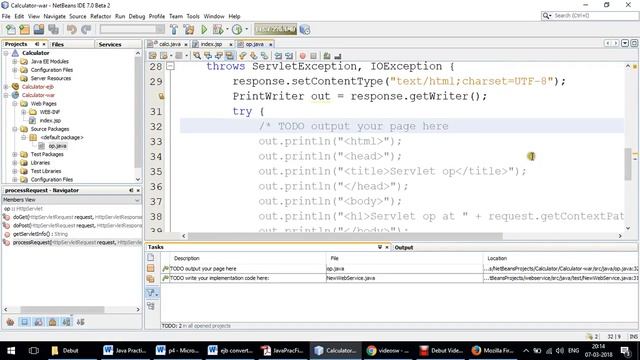The height and width of the screenshot is (360, 640).
Task: Collapse the Calculator project node
Action: click(x=6, y=53)
